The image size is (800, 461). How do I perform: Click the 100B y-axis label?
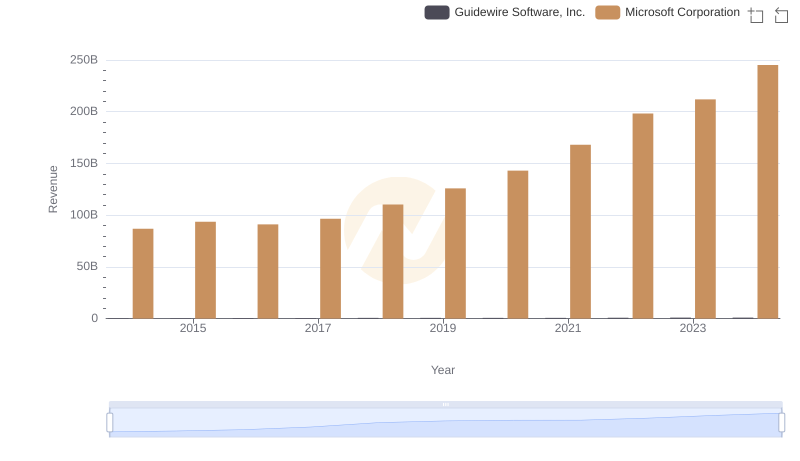point(84,215)
